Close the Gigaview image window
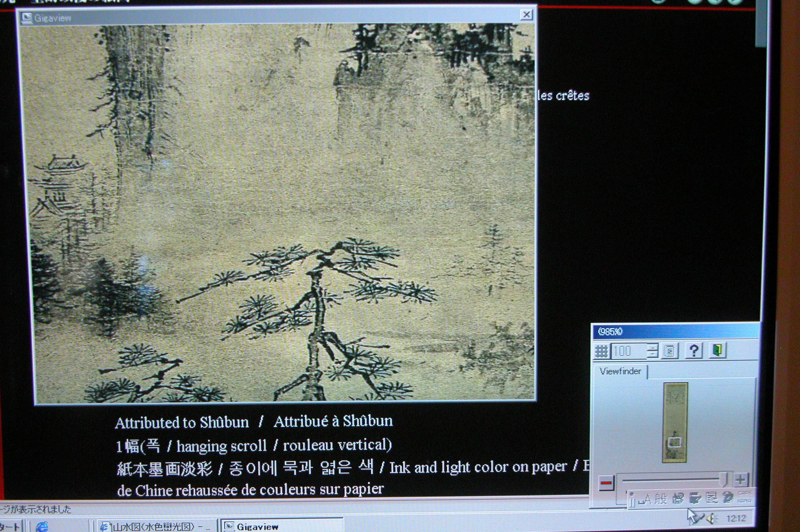 point(526,15)
